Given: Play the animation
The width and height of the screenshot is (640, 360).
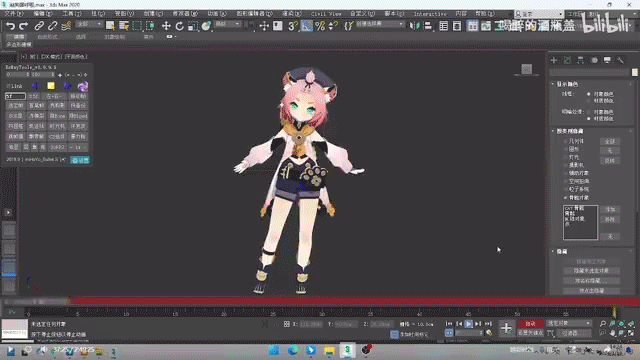Looking at the screenshot, I should [468, 324].
